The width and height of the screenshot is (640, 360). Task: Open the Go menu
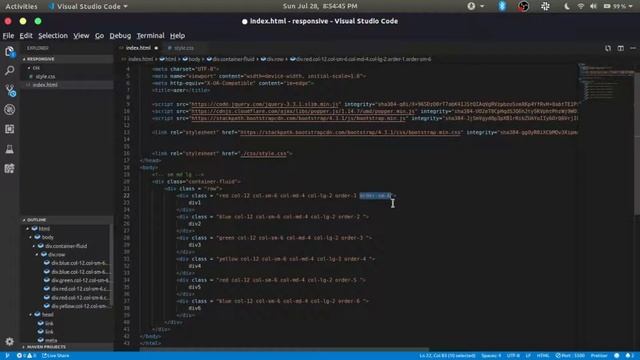(x=100, y=36)
